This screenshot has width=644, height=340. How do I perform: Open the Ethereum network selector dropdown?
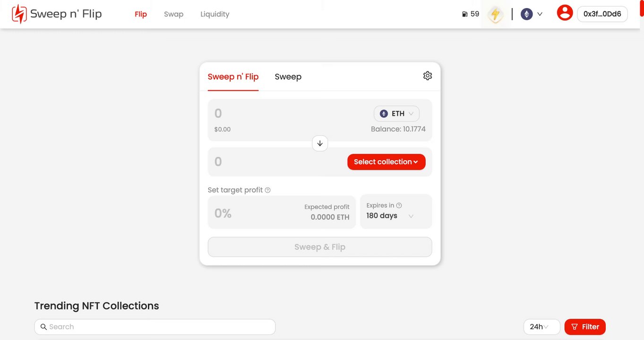[x=532, y=14]
